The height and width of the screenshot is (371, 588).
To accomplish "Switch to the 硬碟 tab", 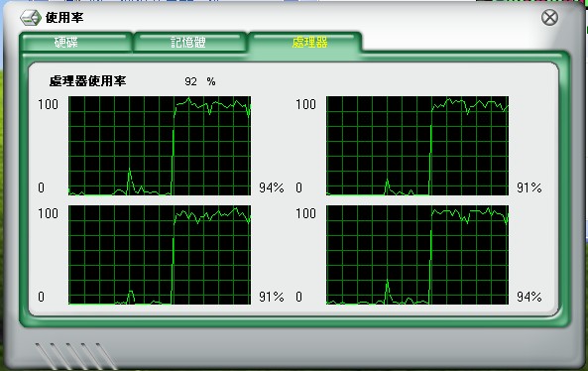I will (75, 42).
